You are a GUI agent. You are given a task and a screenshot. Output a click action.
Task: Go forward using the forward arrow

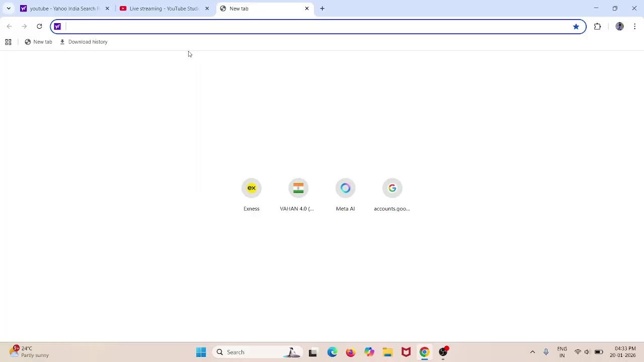tap(24, 26)
